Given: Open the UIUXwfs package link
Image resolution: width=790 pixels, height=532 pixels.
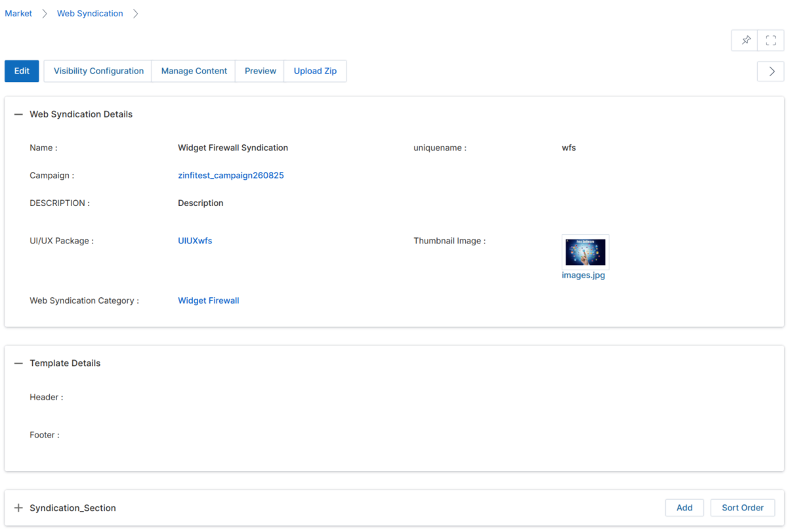Looking at the screenshot, I should pyautogui.click(x=195, y=241).
